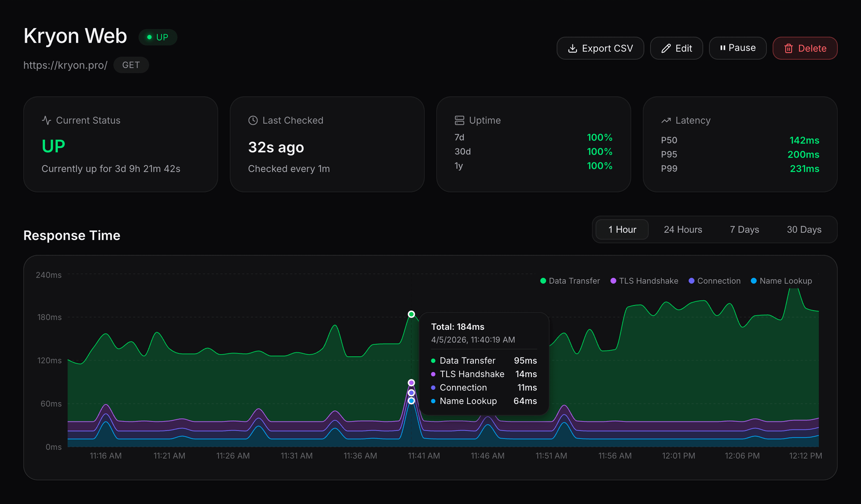Click the 11:16 AM x-axis label
The width and height of the screenshot is (861, 504).
106,456
